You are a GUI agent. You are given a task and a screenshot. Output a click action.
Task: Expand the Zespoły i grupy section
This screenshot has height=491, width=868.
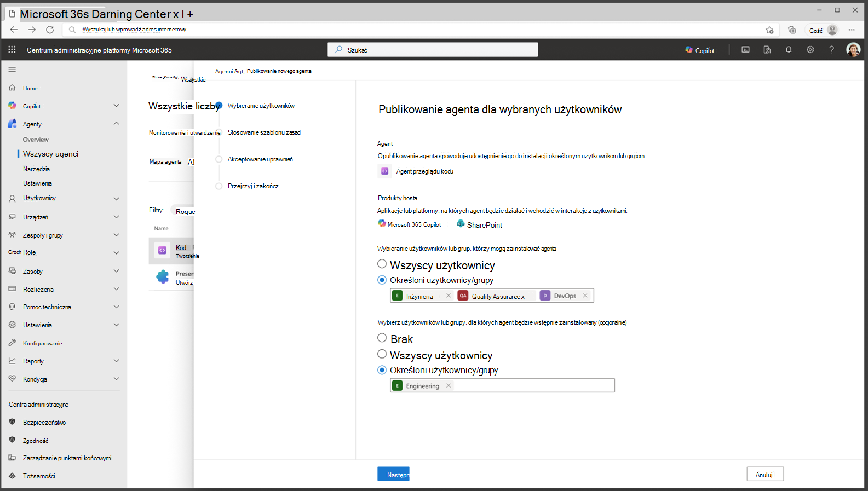tap(116, 235)
